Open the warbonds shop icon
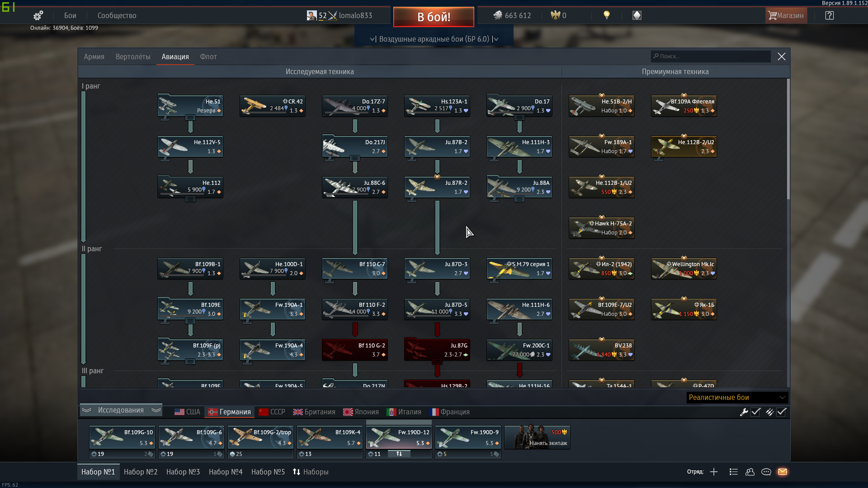Viewport: 868px width, 488px height. (637, 15)
